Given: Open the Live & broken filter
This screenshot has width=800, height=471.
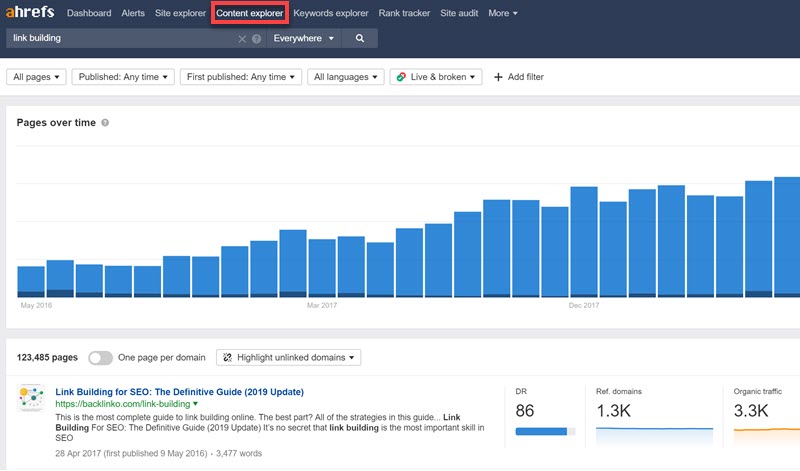Looking at the screenshot, I should [436, 77].
